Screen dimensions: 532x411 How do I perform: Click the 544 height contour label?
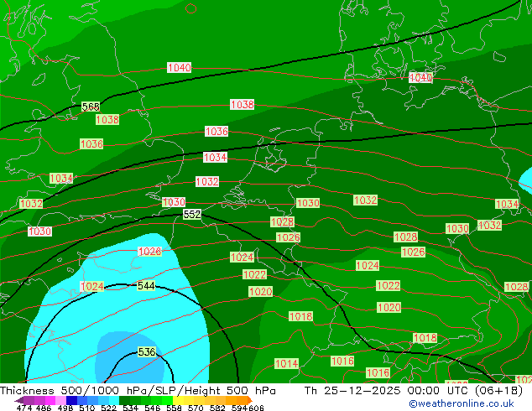[x=146, y=286]
